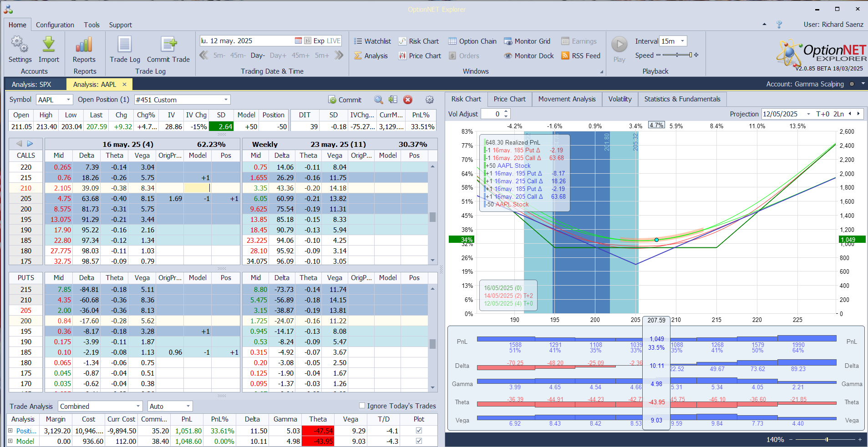Open the Statistics & Fundamentals tab
Image resolution: width=868 pixels, height=447 pixels.
point(682,99)
